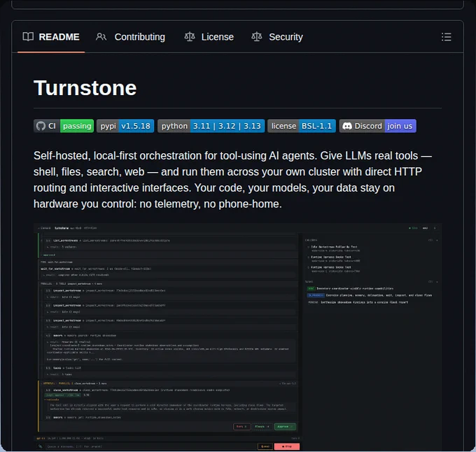476x452 pixels.
Task: Open the pypi v1.5.18 badge
Action: (125, 126)
